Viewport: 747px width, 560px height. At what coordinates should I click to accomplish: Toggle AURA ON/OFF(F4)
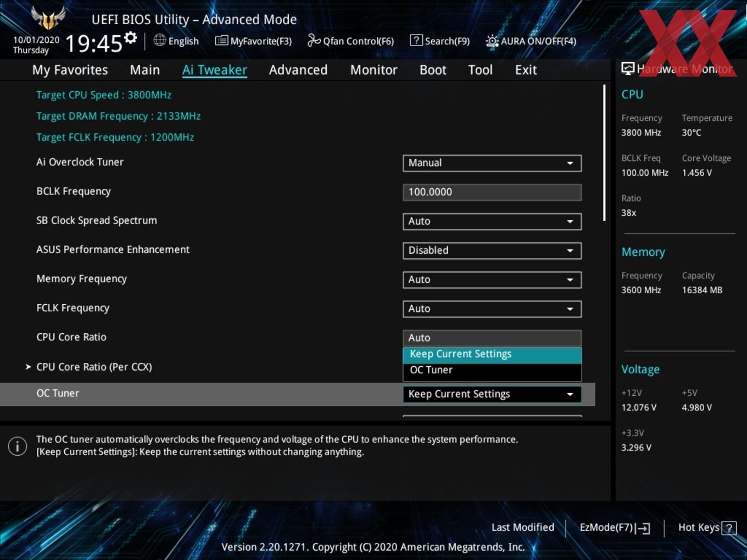pos(531,41)
